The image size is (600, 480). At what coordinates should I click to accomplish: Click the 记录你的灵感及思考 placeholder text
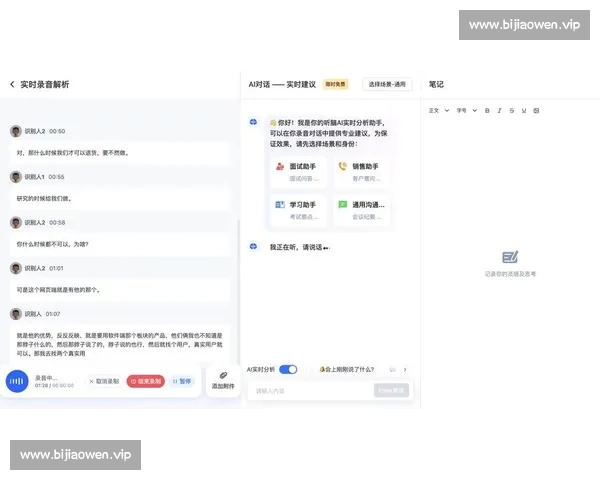[x=510, y=274]
